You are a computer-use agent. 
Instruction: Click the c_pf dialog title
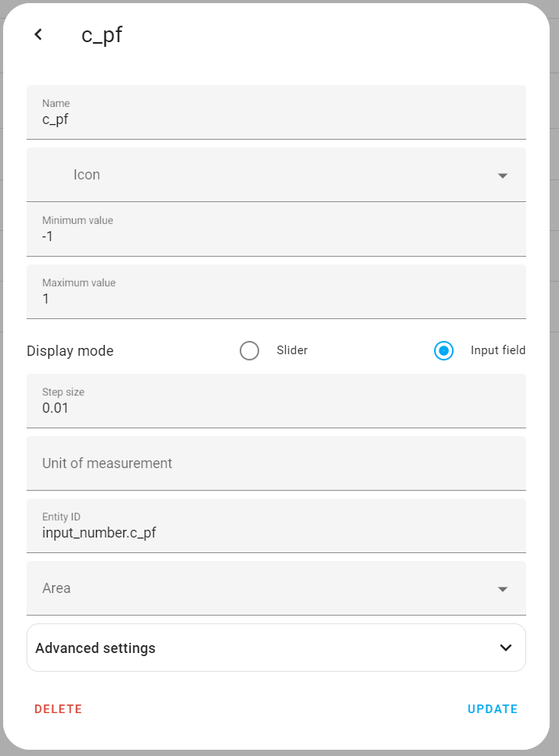(x=102, y=35)
